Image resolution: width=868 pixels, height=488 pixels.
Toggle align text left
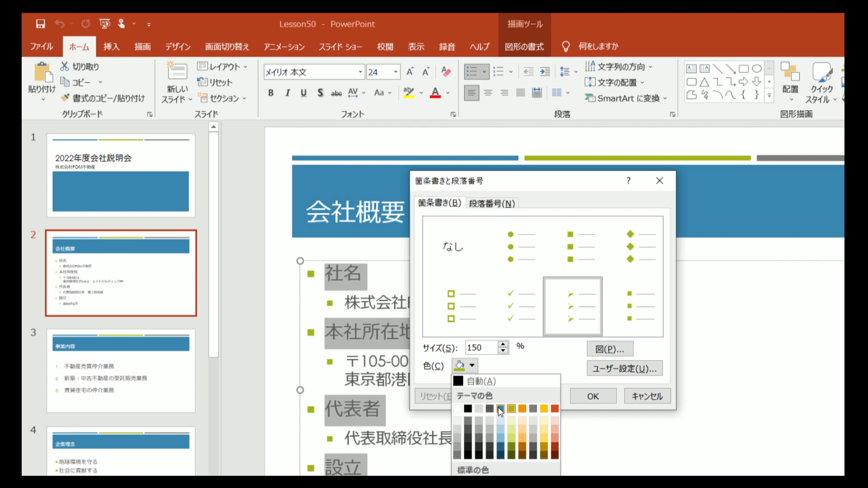tap(472, 93)
